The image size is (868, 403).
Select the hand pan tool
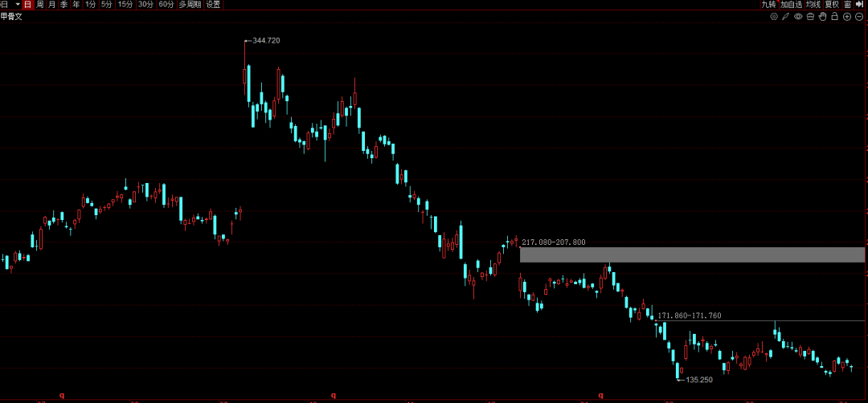click(x=822, y=16)
